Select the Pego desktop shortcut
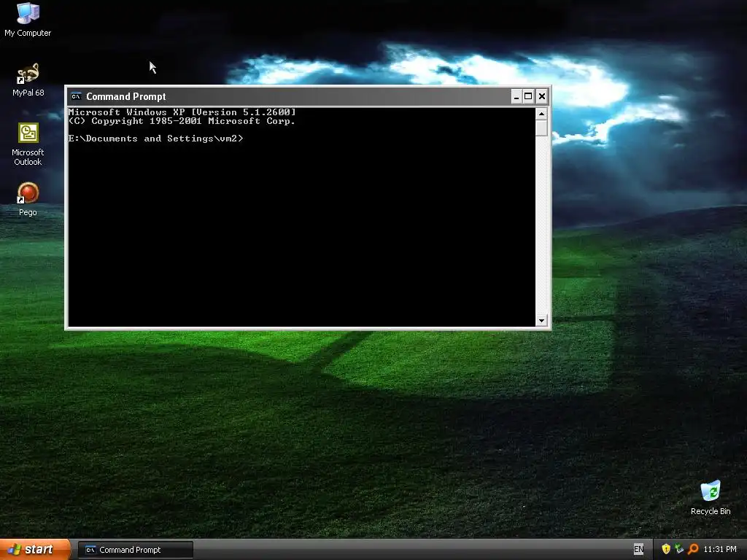This screenshot has height=560, width=747. coord(28,200)
